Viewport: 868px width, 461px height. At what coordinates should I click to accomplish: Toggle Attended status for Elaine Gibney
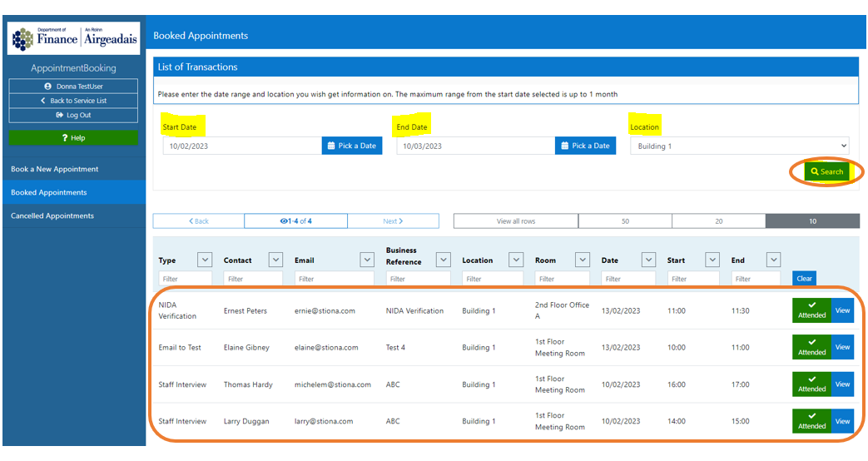[811, 347]
